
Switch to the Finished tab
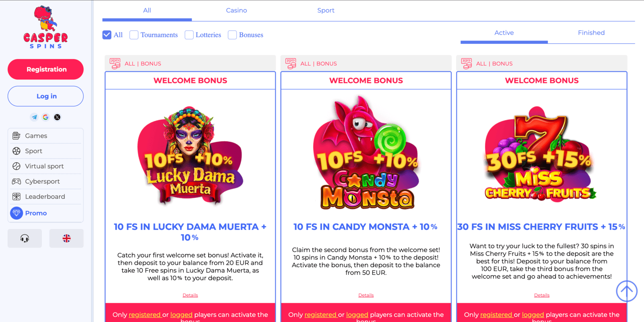[591, 33]
